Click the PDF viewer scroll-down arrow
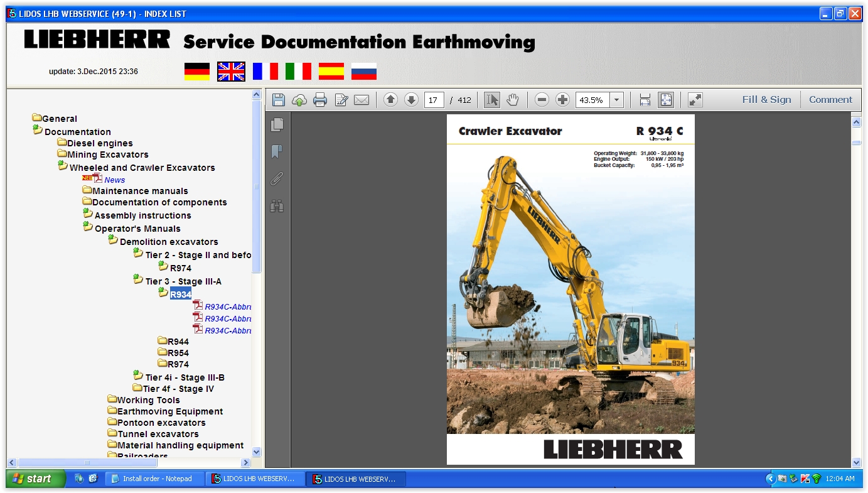Viewport: 868px width, 493px height. tap(857, 462)
